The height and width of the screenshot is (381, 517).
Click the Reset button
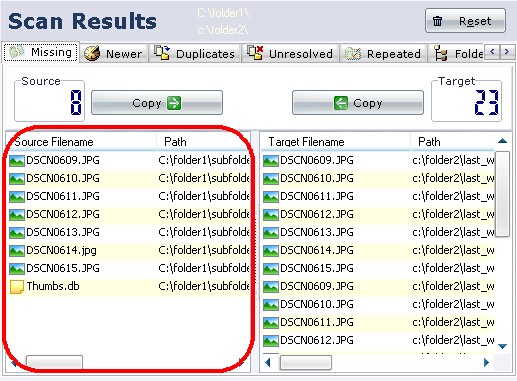tap(465, 21)
